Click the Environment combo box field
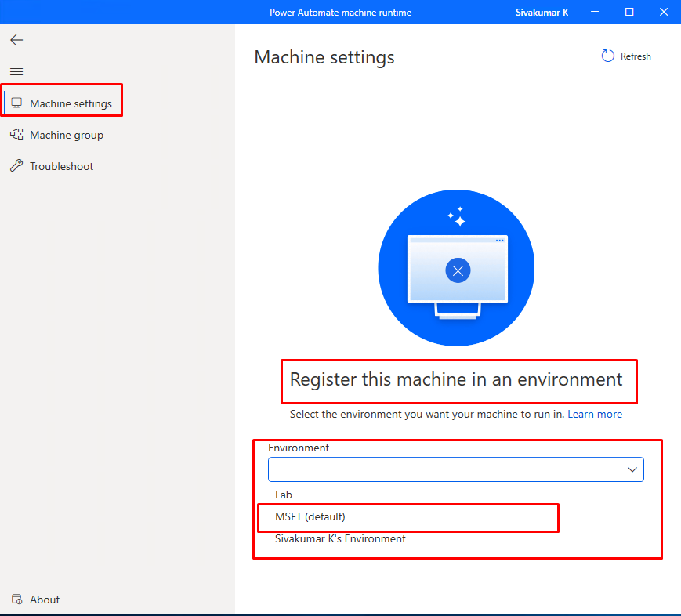The width and height of the screenshot is (681, 616). pos(455,469)
